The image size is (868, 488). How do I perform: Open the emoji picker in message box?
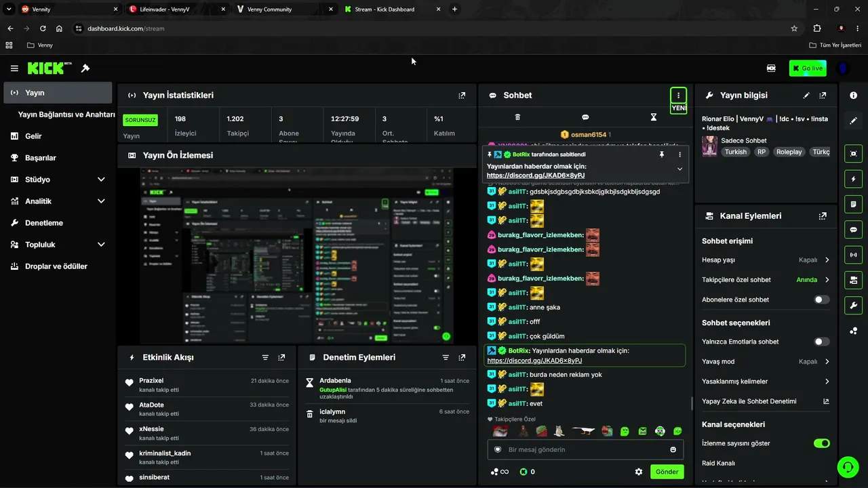point(673,449)
